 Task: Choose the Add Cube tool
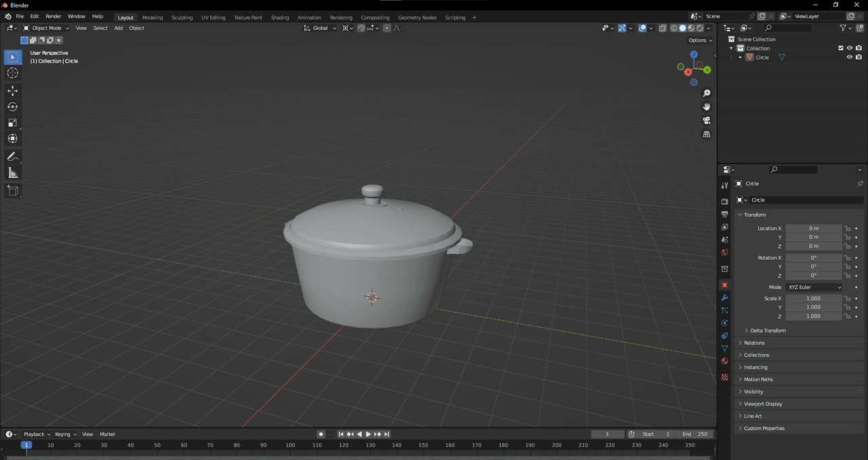13,191
